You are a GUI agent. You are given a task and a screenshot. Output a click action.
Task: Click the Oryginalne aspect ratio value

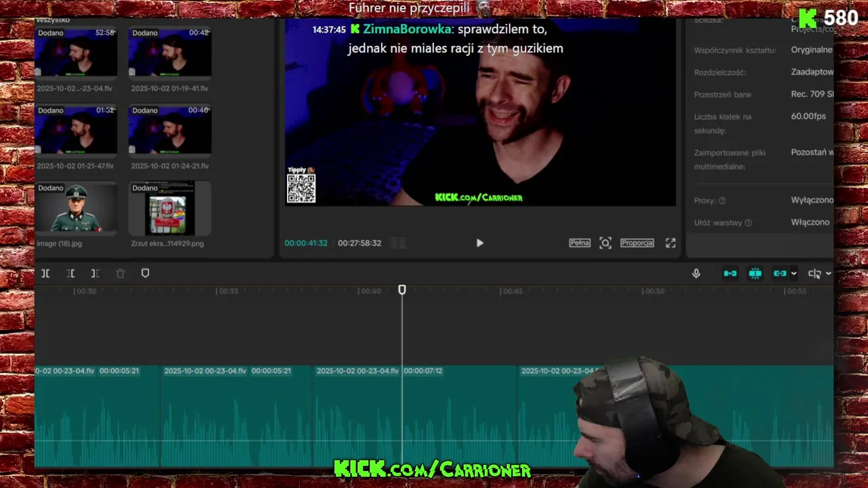812,50
